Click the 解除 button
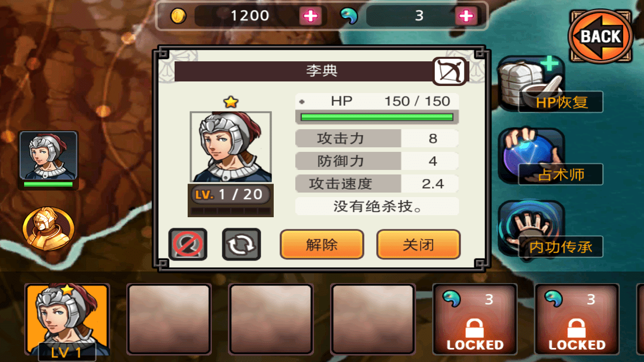Screen dimensions: 644x362 (322, 244)
